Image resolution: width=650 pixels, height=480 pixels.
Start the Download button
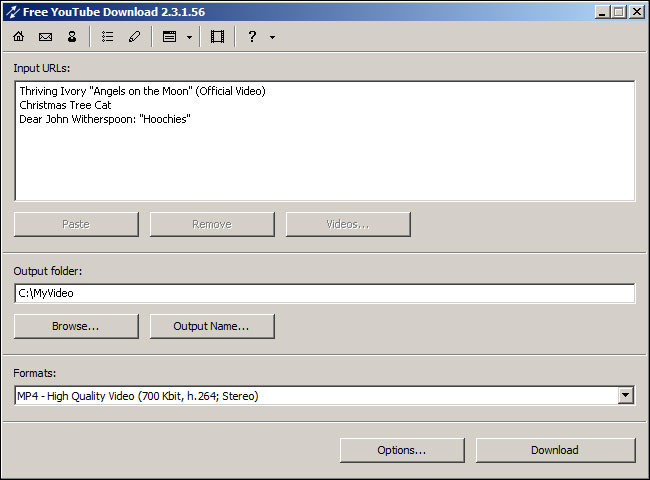pos(555,450)
